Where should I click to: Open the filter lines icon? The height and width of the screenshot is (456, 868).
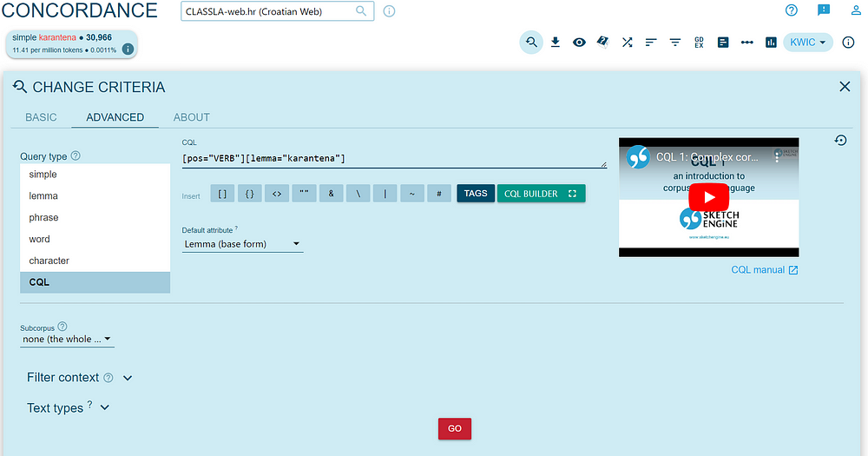click(674, 42)
